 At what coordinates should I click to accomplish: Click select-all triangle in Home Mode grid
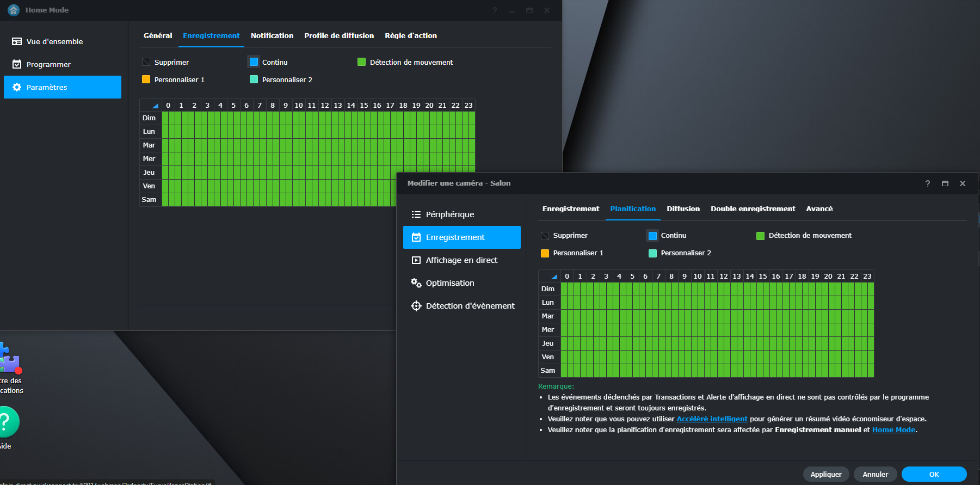pos(155,106)
